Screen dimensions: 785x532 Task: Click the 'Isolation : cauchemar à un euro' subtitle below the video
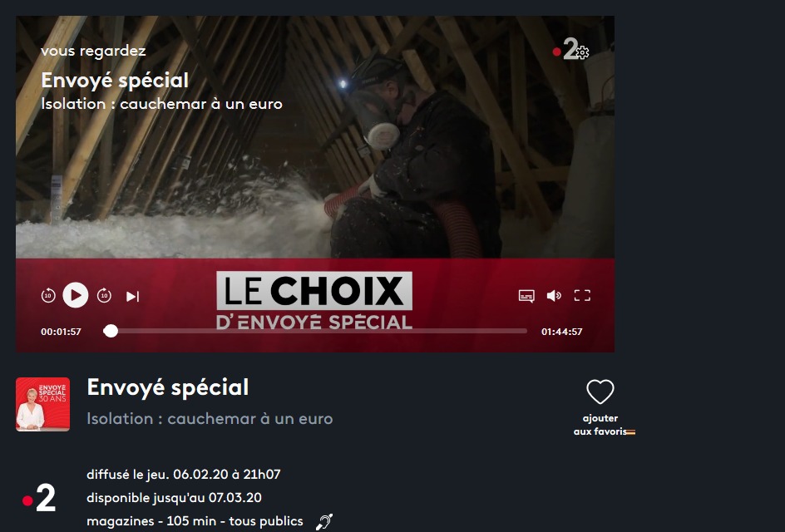coord(210,419)
